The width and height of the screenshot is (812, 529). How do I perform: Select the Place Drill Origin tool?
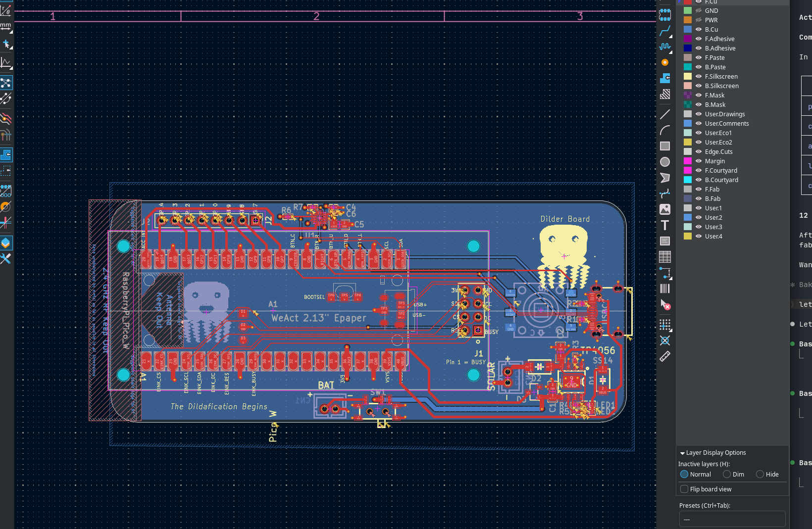pyautogui.click(x=665, y=340)
